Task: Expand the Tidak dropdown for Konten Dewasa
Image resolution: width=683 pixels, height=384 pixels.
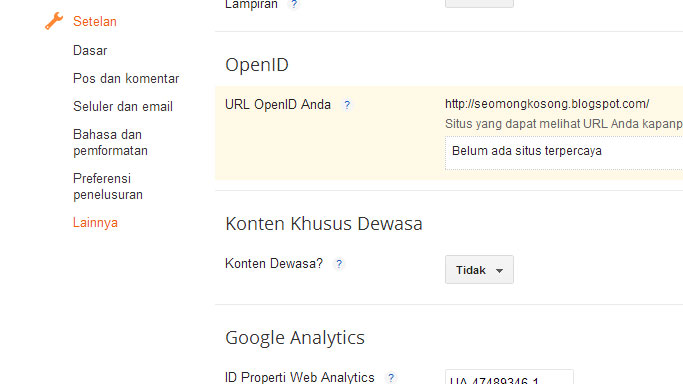Action: coord(479,269)
